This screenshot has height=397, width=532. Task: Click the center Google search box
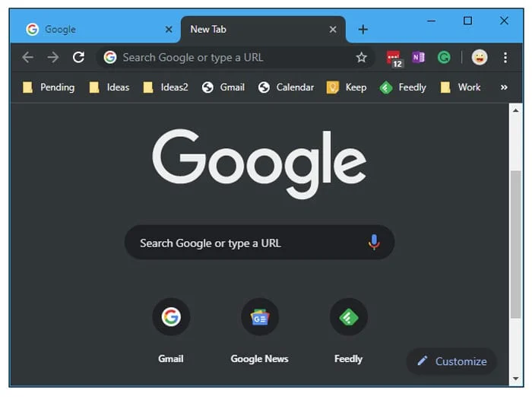(x=259, y=243)
